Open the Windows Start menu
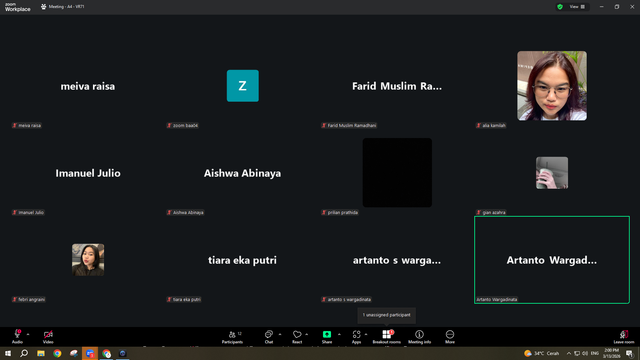Viewport: 640px width, 360px height. (8, 353)
